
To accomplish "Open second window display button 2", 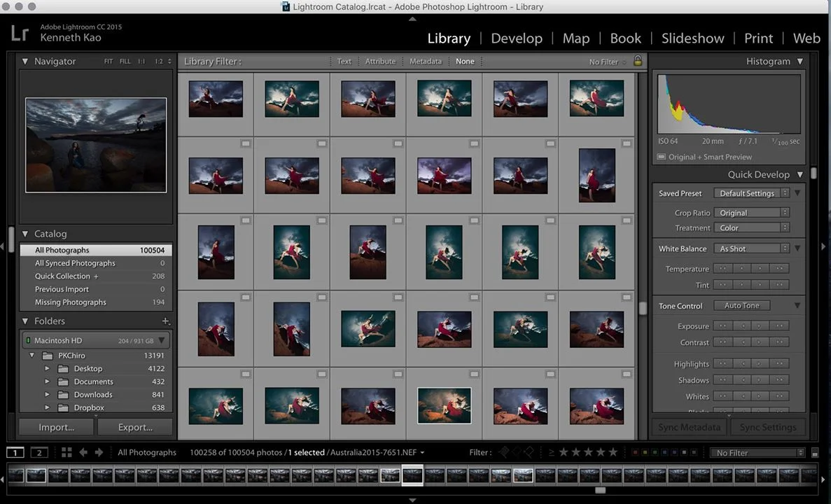I will point(39,452).
